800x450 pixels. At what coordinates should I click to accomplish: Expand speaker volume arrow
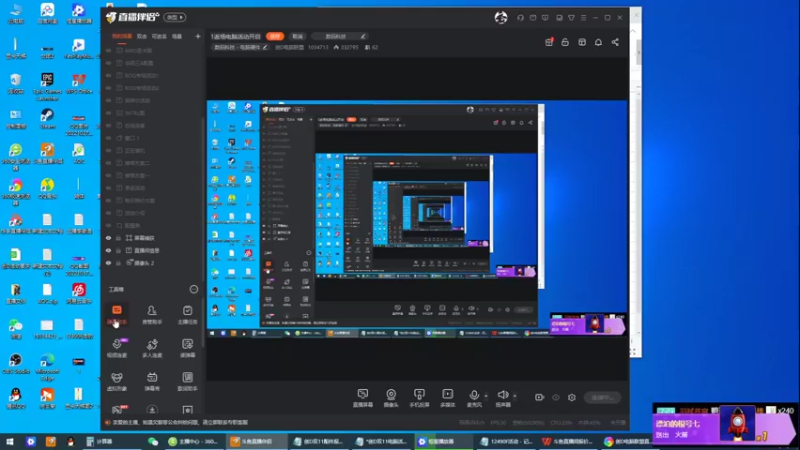coord(515,395)
